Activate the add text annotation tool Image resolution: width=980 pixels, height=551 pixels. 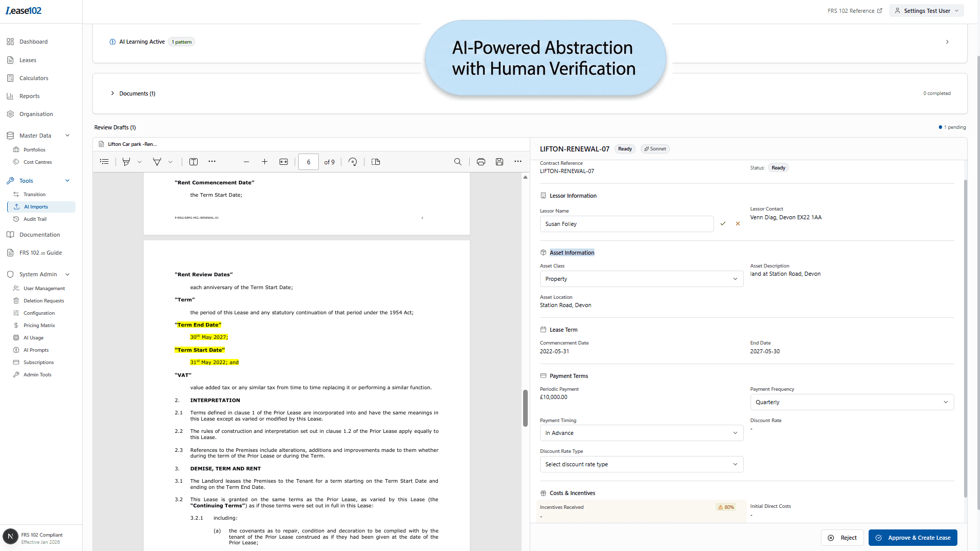tap(194, 161)
